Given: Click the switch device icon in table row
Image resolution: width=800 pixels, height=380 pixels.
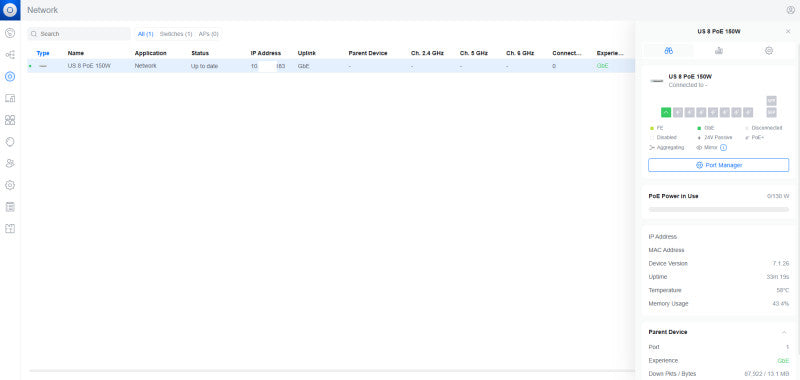Looking at the screenshot, I should coord(43,66).
